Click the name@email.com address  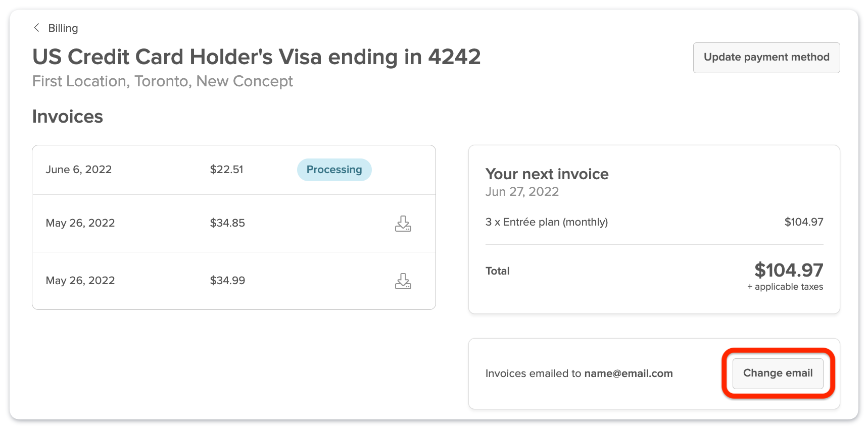628,373
